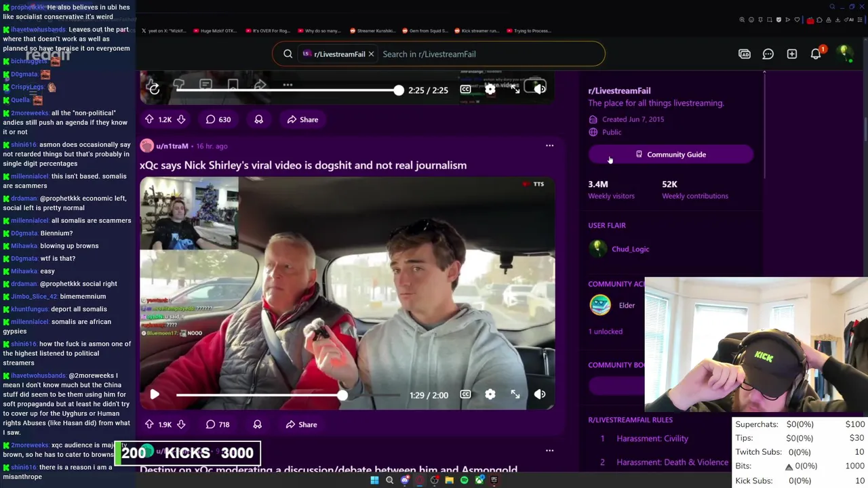The image size is (868, 488).
Task: Share the post with 718 comments
Action: tap(301, 424)
